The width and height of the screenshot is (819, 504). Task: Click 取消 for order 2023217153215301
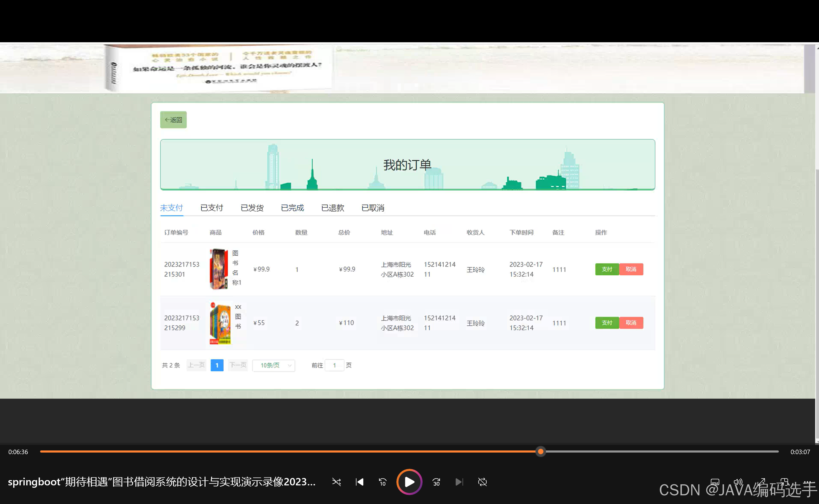[631, 269]
